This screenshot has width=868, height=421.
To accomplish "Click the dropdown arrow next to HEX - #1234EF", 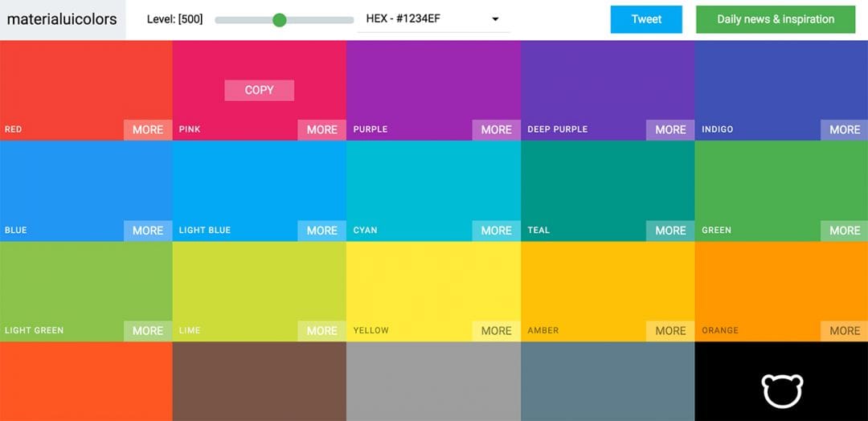I will (x=495, y=19).
